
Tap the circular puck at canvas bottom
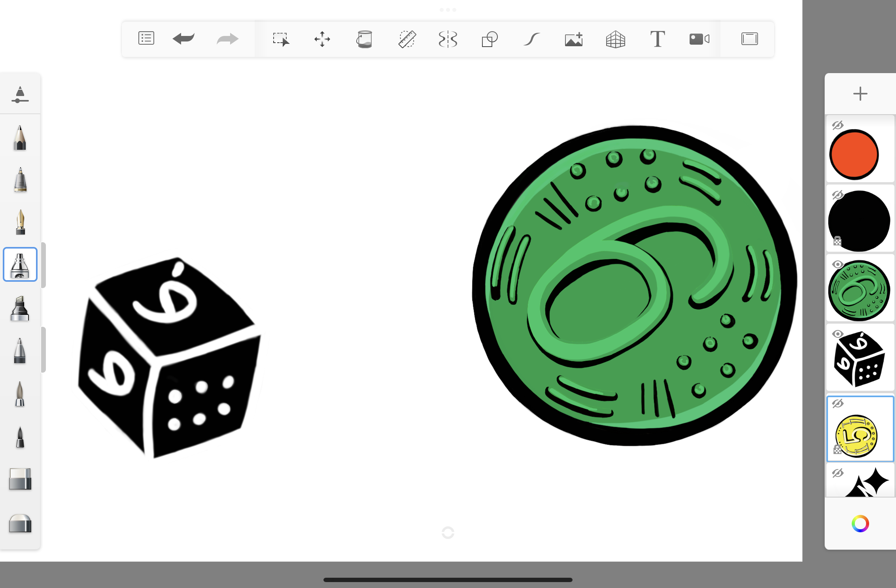point(448,533)
